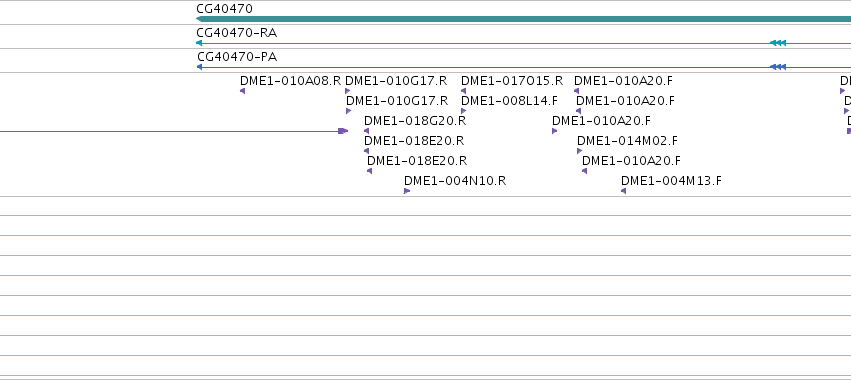This screenshot has height=380, width=851.
Task: Select the long purple feature's arrowhead end
Action: pyautogui.click(x=343, y=131)
